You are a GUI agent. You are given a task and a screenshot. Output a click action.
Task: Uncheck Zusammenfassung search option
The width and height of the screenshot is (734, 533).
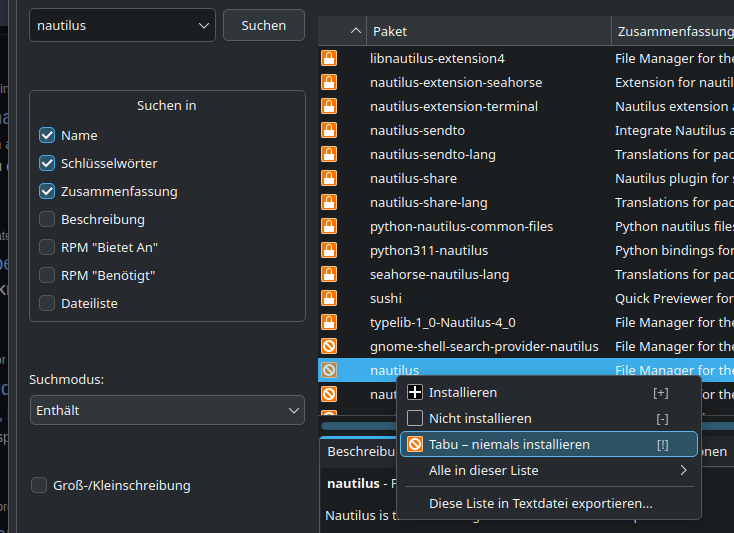[x=47, y=191]
